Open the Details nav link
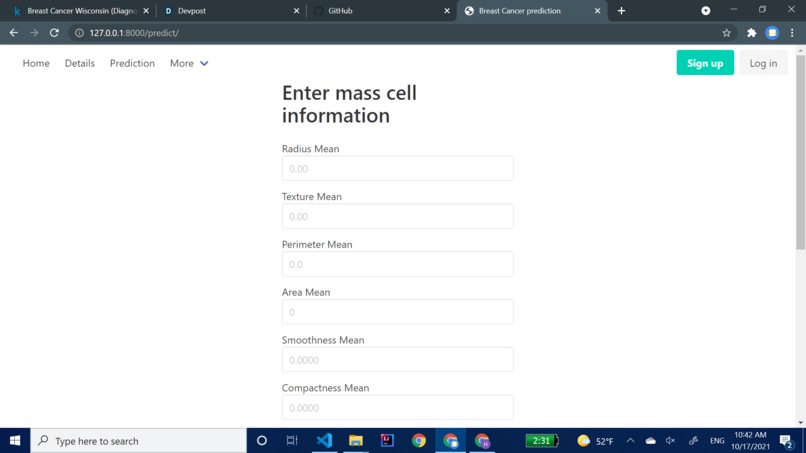This screenshot has width=806, height=453. pyautogui.click(x=80, y=63)
